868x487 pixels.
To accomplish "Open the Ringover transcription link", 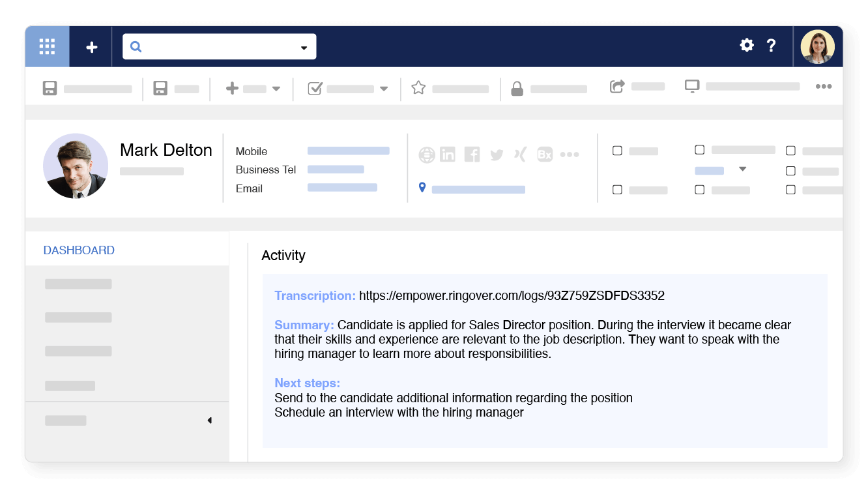I will point(512,295).
